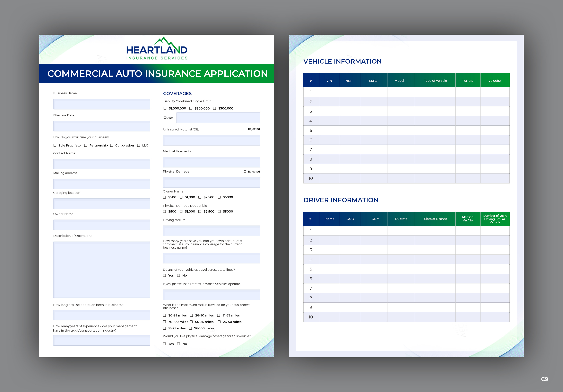Tick the LLC checkbox
Screen dimensions: 563x392
coord(139,146)
